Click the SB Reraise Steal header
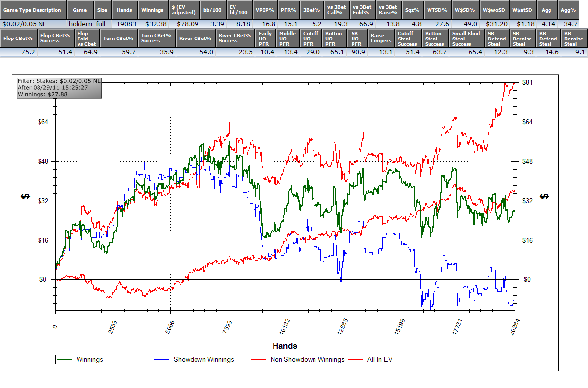This screenshot has height=388, width=588. 522,38
